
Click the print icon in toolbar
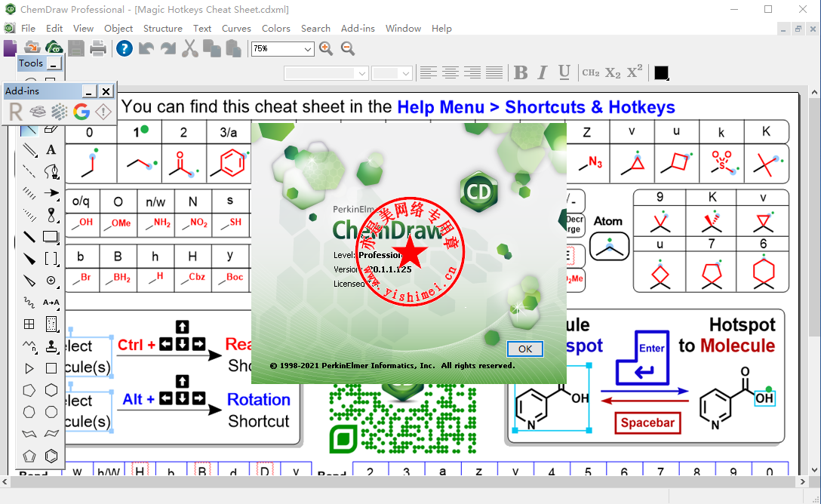[98, 49]
